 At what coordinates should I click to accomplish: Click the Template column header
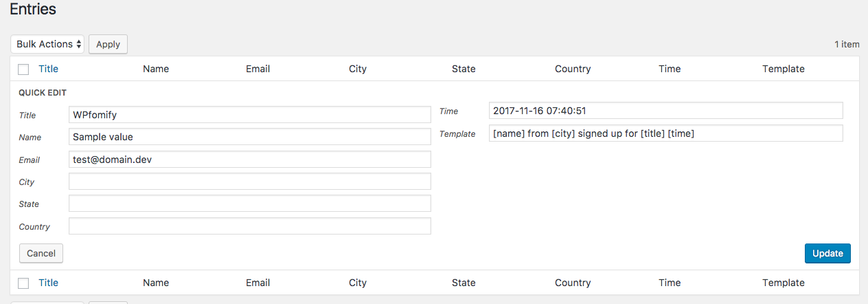784,69
